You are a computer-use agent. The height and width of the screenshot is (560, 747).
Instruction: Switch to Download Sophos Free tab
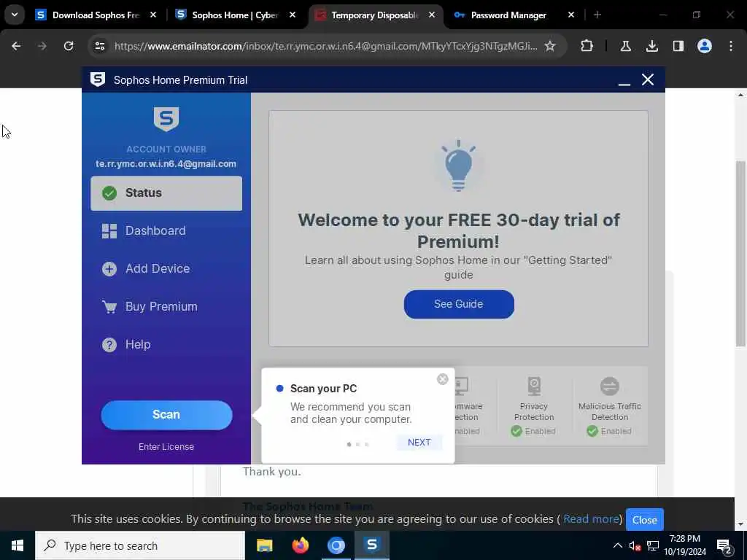point(96,15)
